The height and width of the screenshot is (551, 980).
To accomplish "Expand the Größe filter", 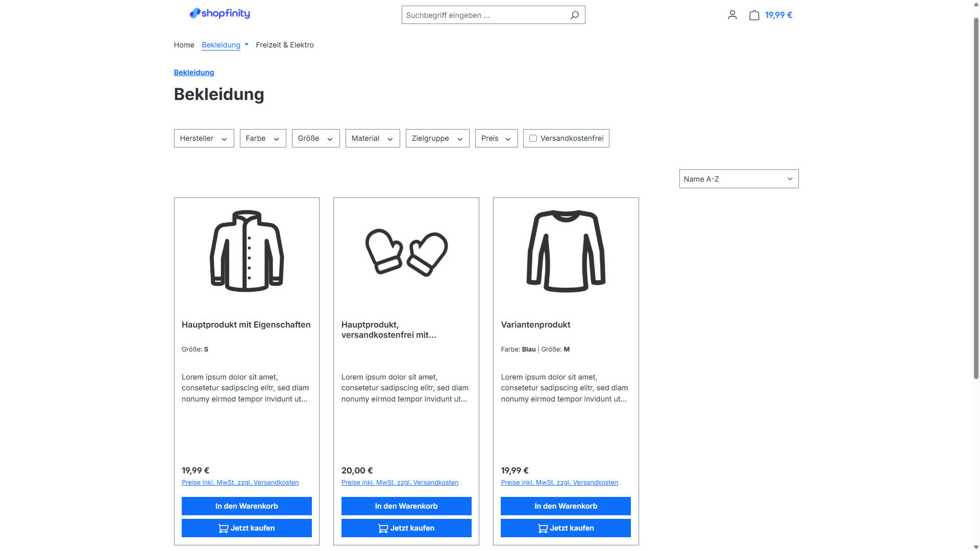I will pyautogui.click(x=316, y=138).
